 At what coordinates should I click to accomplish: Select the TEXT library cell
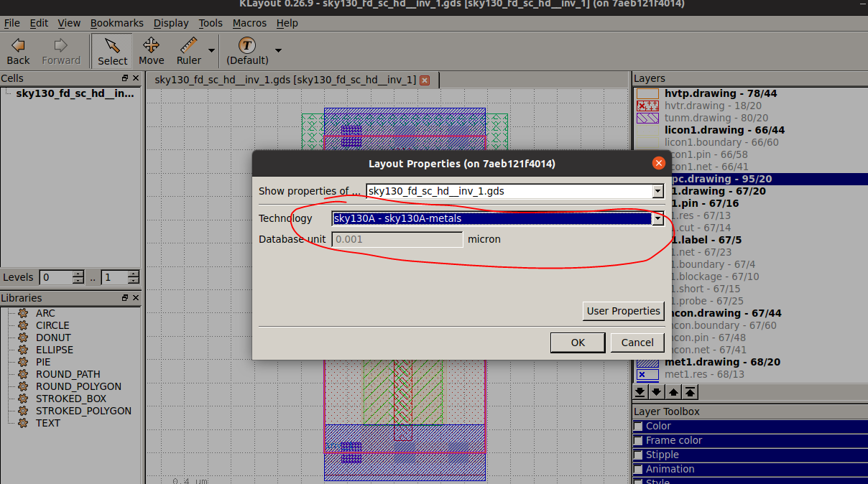click(48, 423)
